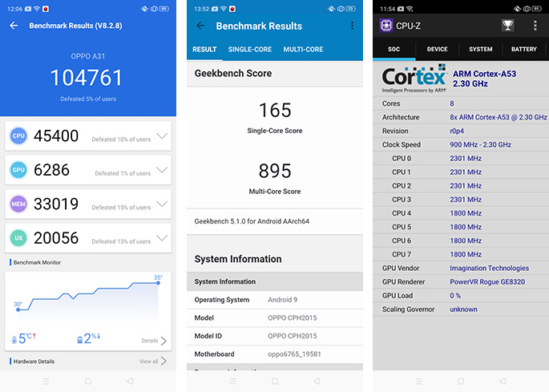
Task: Open the BATTERY tab in CPU-Z
Action: pos(523,50)
